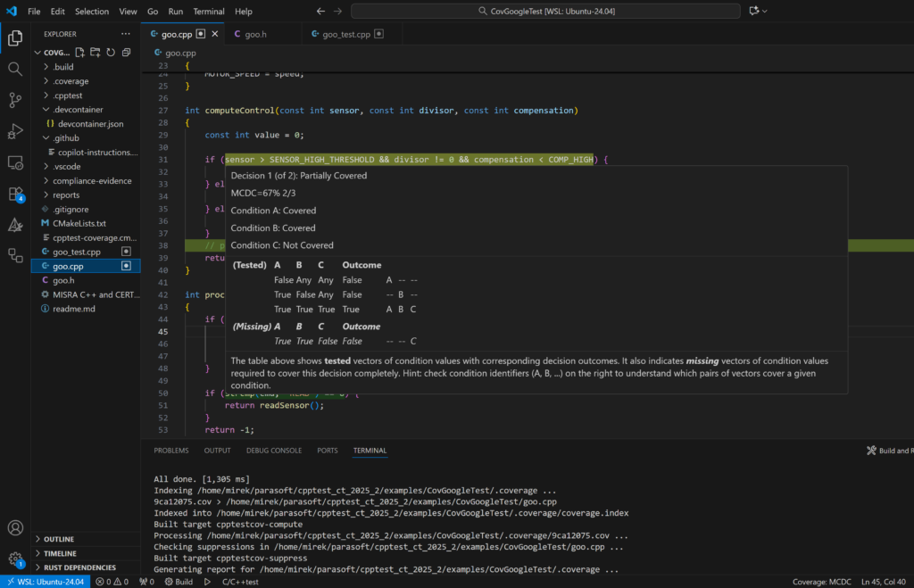Open the Terminal menu
914x588 pixels.
(x=208, y=11)
